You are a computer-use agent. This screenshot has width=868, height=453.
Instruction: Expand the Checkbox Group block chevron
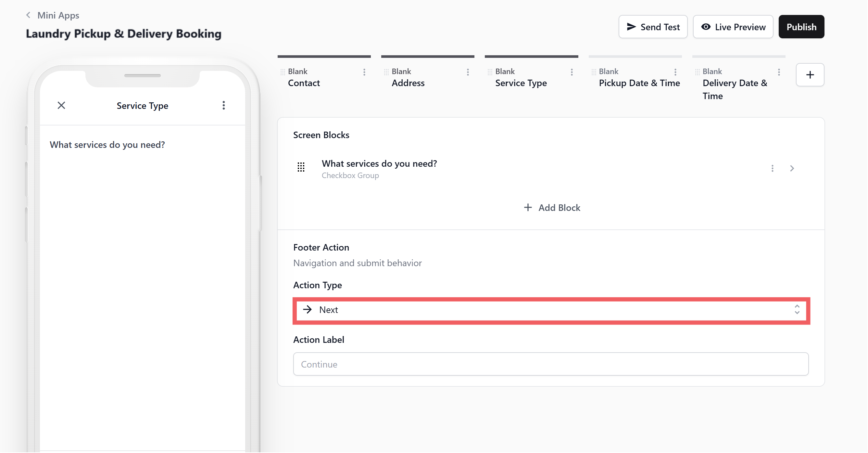(792, 168)
